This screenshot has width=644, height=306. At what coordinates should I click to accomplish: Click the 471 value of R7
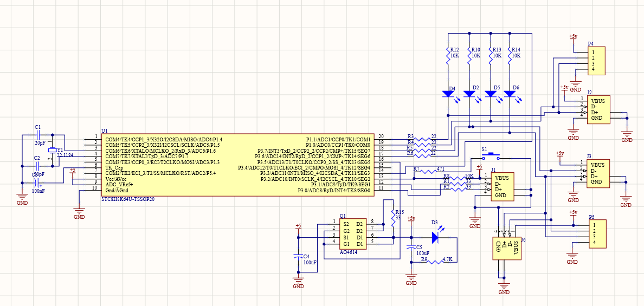(441, 168)
